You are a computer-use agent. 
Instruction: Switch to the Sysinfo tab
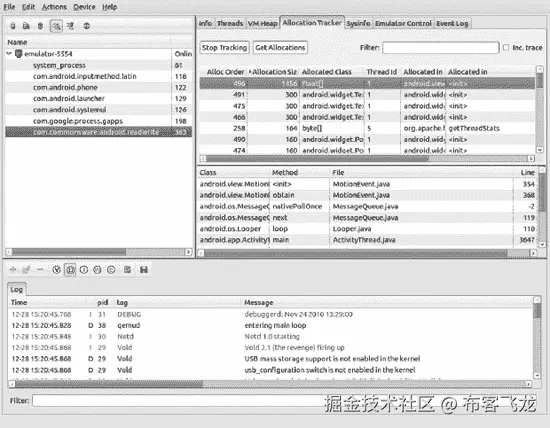[358, 24]
